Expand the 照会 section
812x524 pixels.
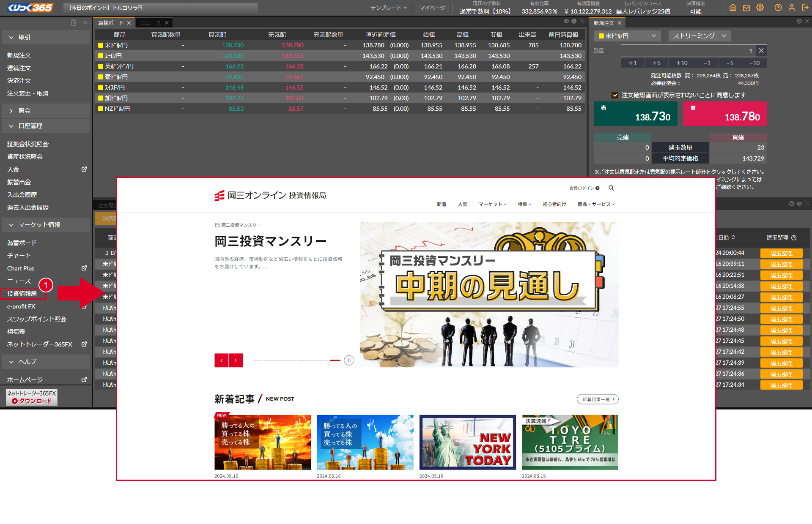click(x=45, y=111)
